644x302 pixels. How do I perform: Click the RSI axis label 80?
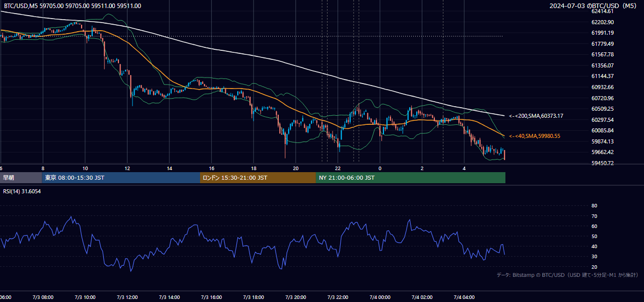point(594,206)
